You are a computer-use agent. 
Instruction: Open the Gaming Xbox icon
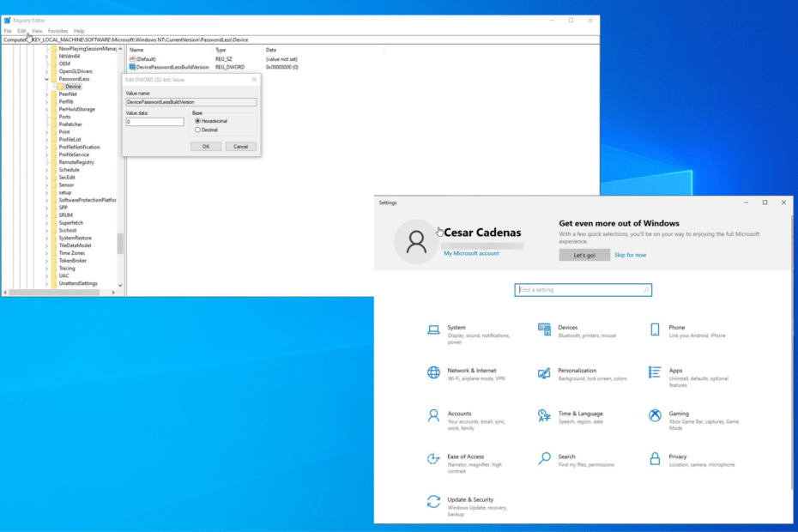655,415
